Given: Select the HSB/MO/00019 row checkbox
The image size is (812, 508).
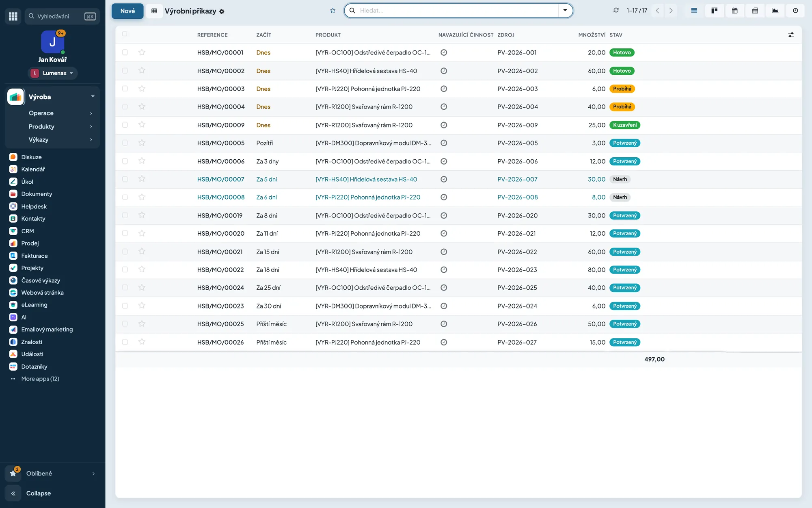Looking at the screenshot, I should point(125,215).
